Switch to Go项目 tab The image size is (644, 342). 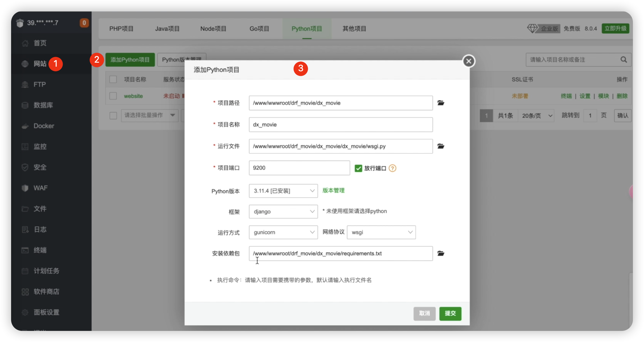(259, 29)
